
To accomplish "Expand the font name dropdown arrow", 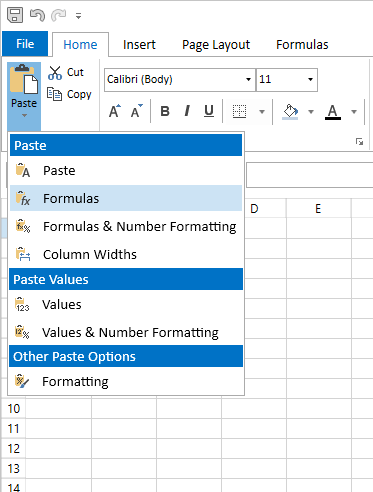I will click(248, 80).
